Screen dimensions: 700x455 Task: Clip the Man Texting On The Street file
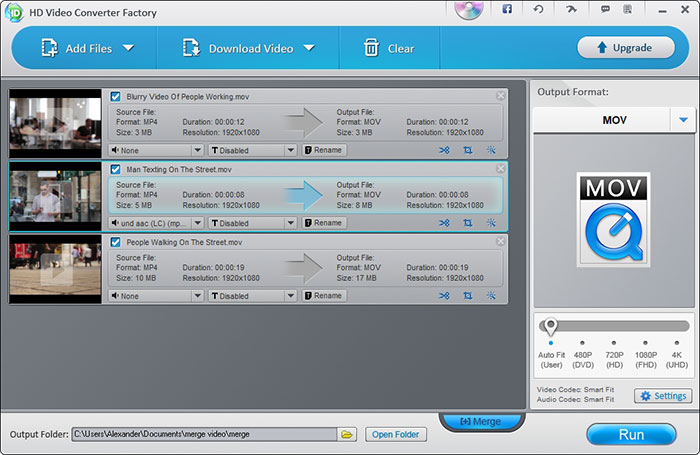[444, 223]
